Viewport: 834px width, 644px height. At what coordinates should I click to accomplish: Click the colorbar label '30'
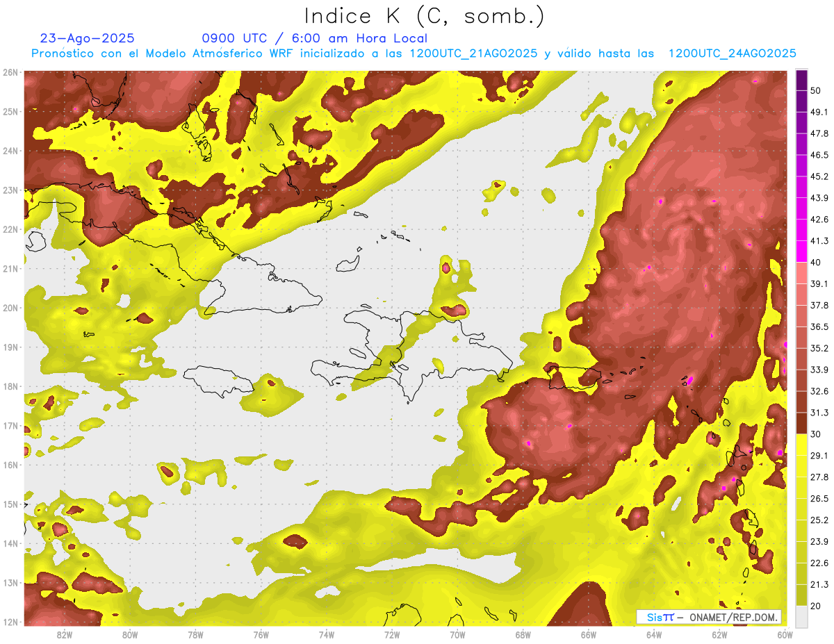click(815, 434)
